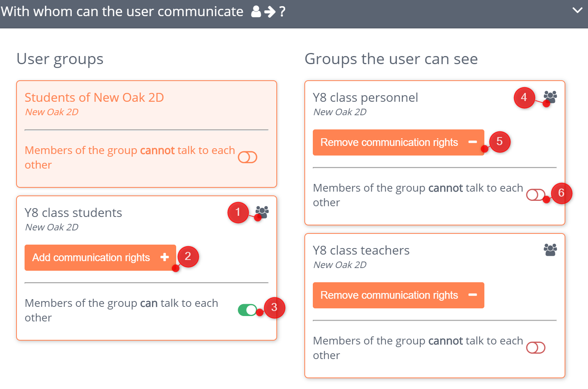Viewport: 588px width, 389px height.
Task: Click red callout marker number 5
Action: pyautogui.click(x=500, y=142)
